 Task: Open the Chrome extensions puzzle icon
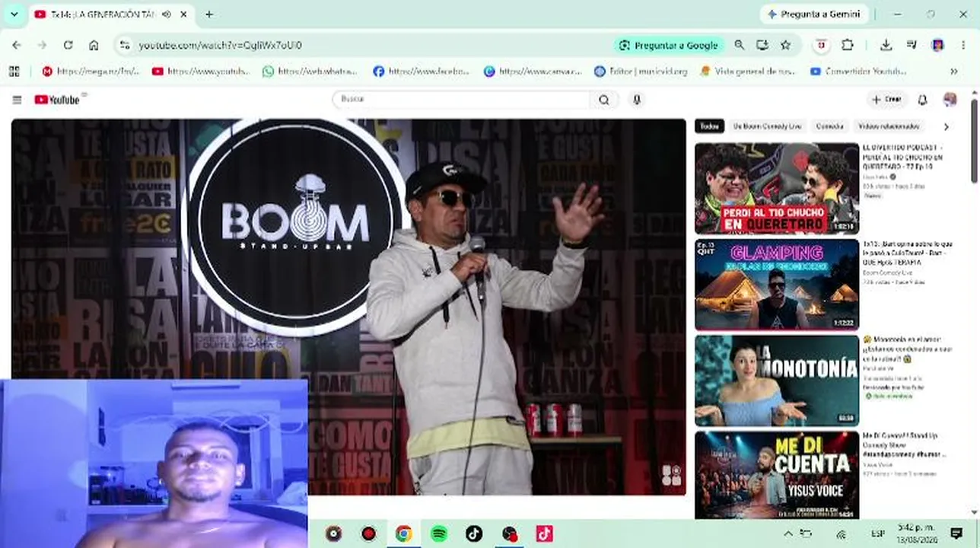click(848, 45)
